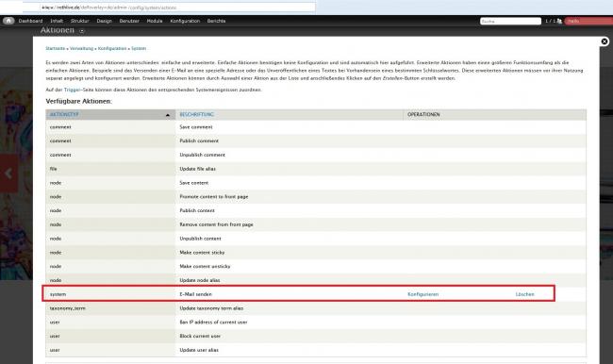Click the users icon in top bar
The image size is (613, 364).
559,21
